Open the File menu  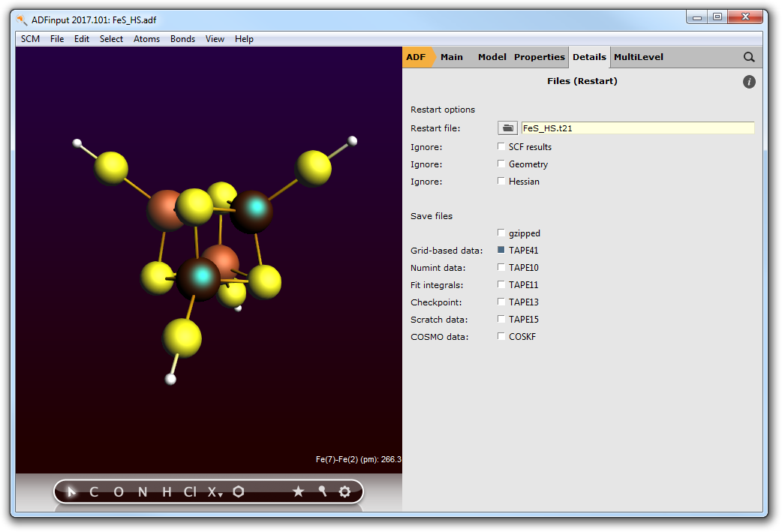[x=57, y=39]
